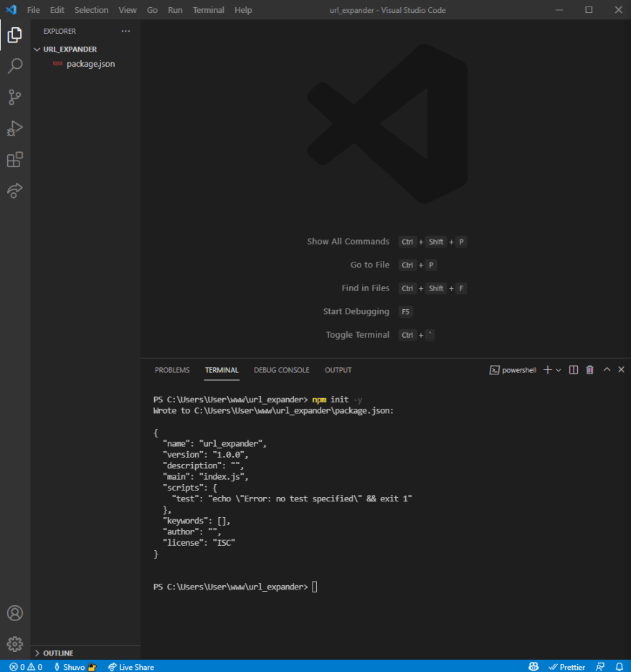Click the Copilot status bar icon
Screen dimensions: 631x672
533,666
